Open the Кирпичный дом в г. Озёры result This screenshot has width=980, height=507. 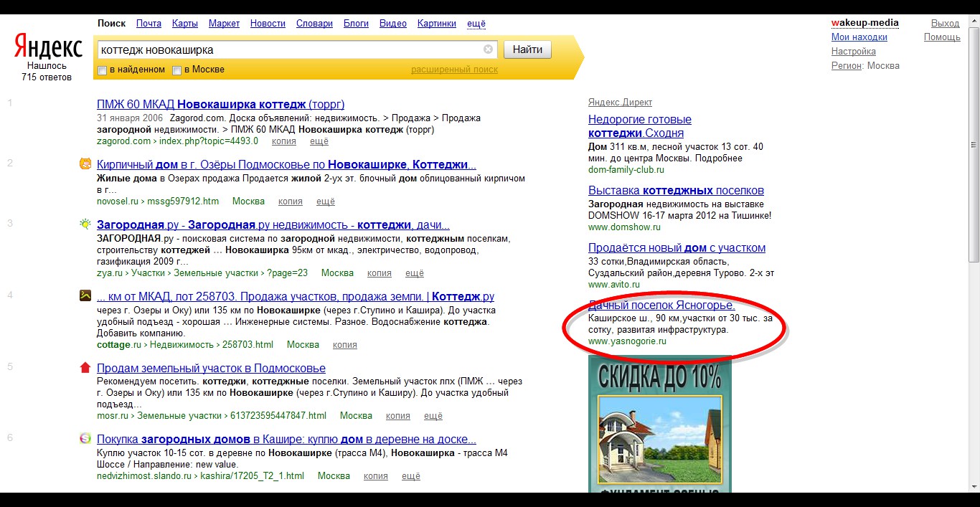click(x=286, y=164)
